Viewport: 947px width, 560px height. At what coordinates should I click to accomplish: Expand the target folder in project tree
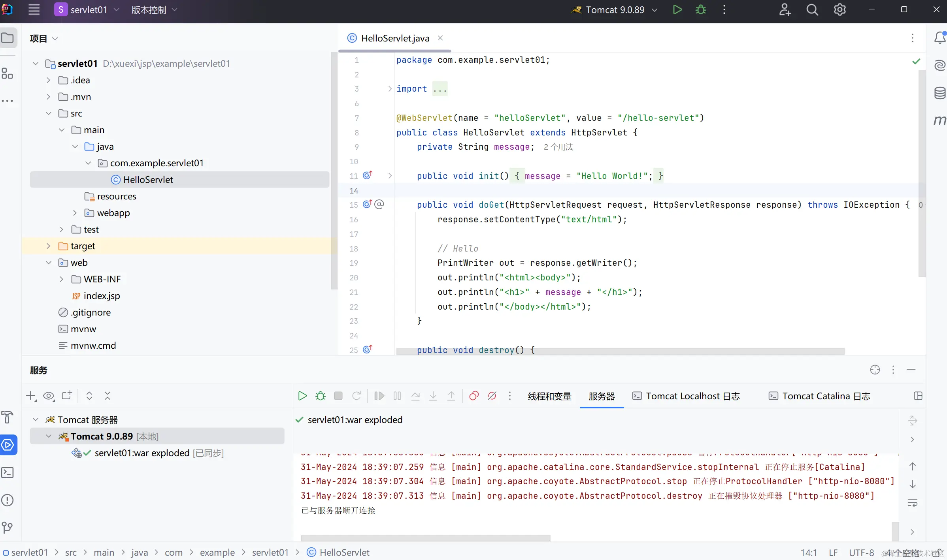pyautogui.click(x=48, y=246)
